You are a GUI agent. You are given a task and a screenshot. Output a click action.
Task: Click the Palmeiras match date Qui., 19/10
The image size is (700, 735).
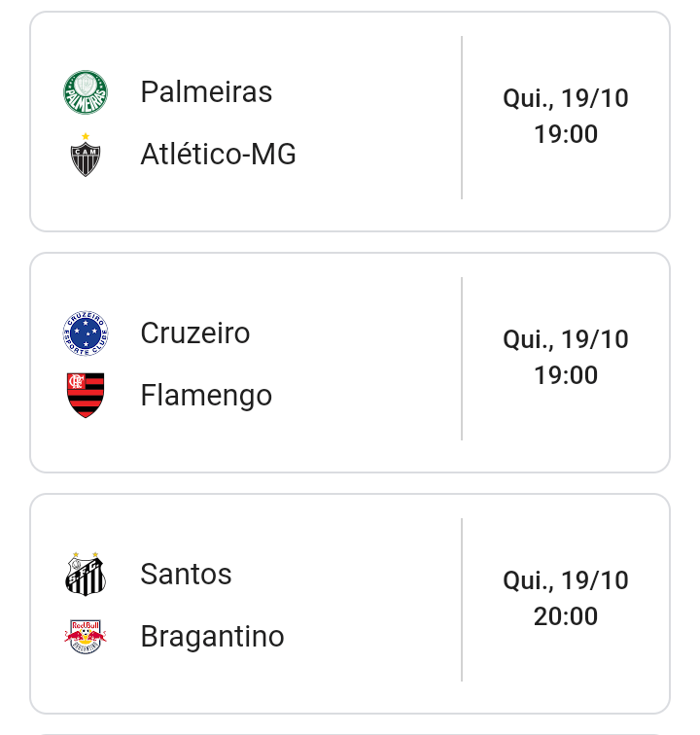pyautogui.click(x=566, y=98)
